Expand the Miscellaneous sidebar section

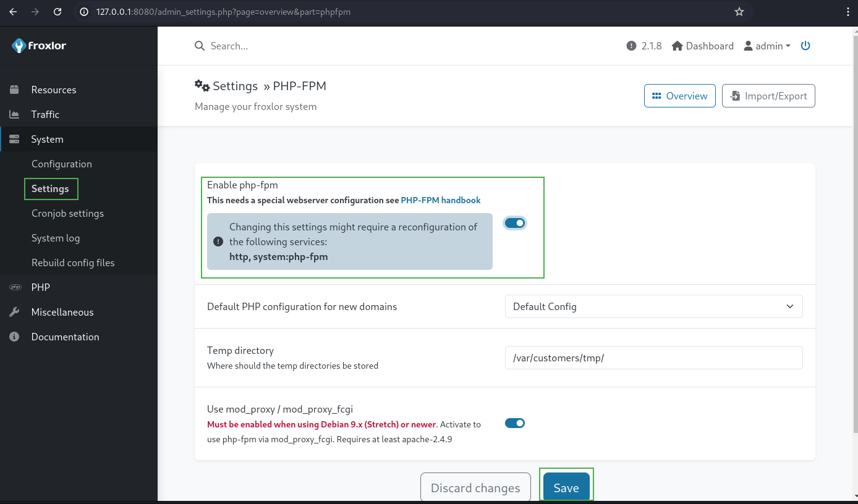click(79, 312)
